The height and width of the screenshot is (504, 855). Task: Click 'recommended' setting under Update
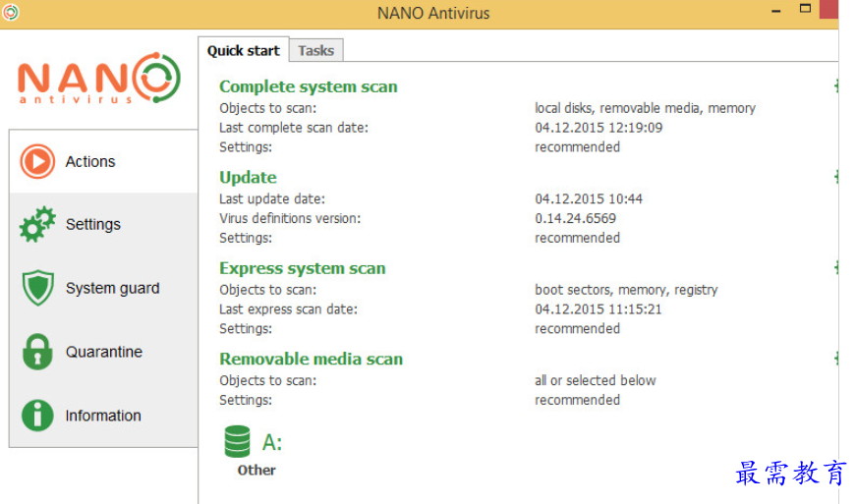click(x=577, y=238)
